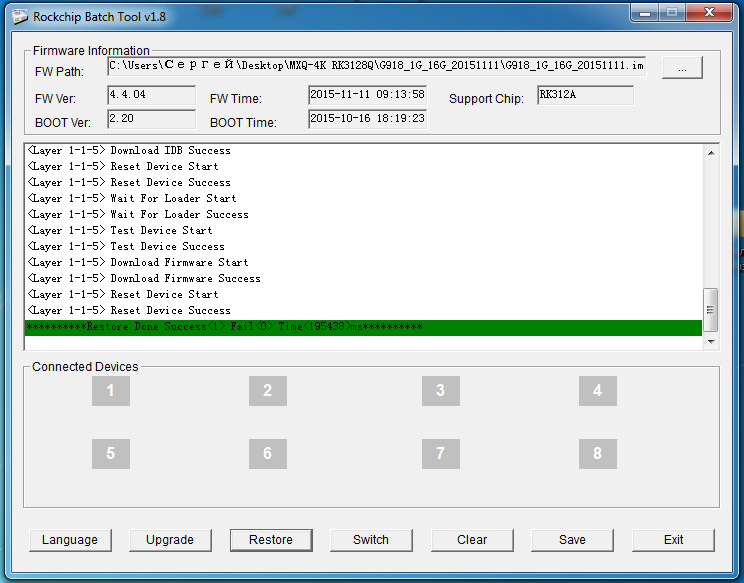Screen dimensions: 744x583
Task: Click the BOOT Time field 2015-10-16 18:19:23
Action: point(367,119)
